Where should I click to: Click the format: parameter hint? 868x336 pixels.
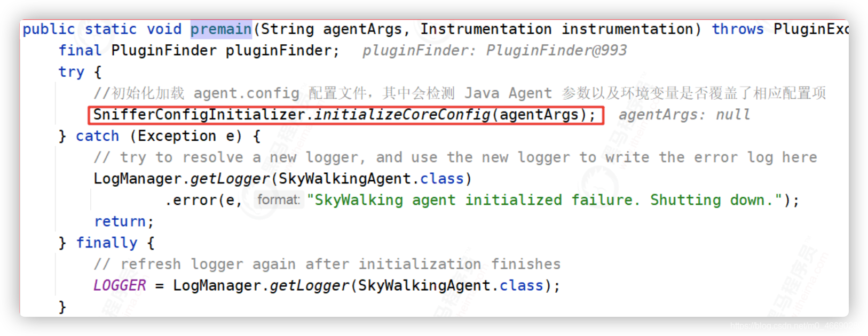coord(279,200)
